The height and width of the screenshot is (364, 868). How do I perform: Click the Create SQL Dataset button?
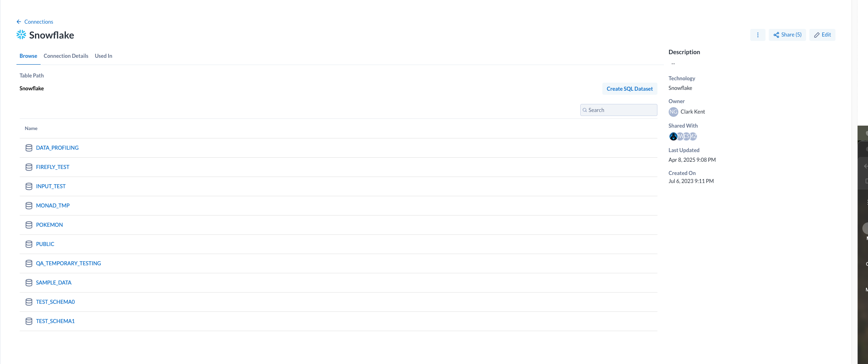coord(629,89)
